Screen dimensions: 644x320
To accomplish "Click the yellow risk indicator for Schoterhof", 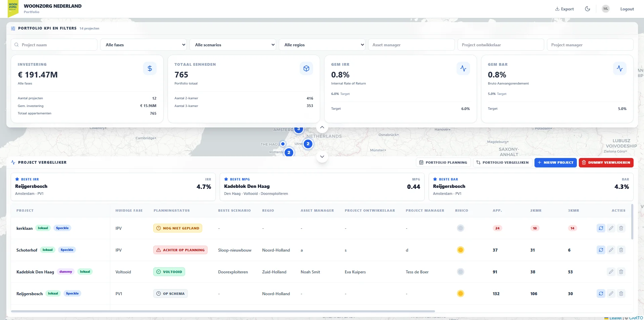I will tap(461, 250).
